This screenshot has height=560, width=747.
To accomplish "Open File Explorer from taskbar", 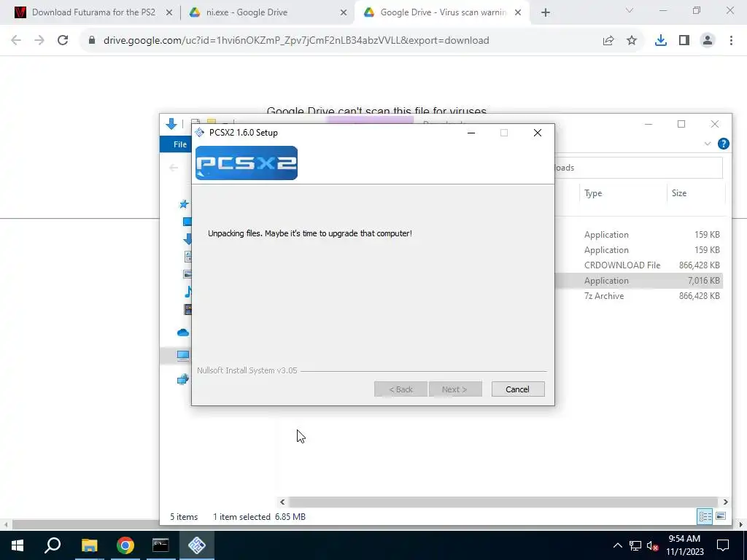I will tap(89, 545).
